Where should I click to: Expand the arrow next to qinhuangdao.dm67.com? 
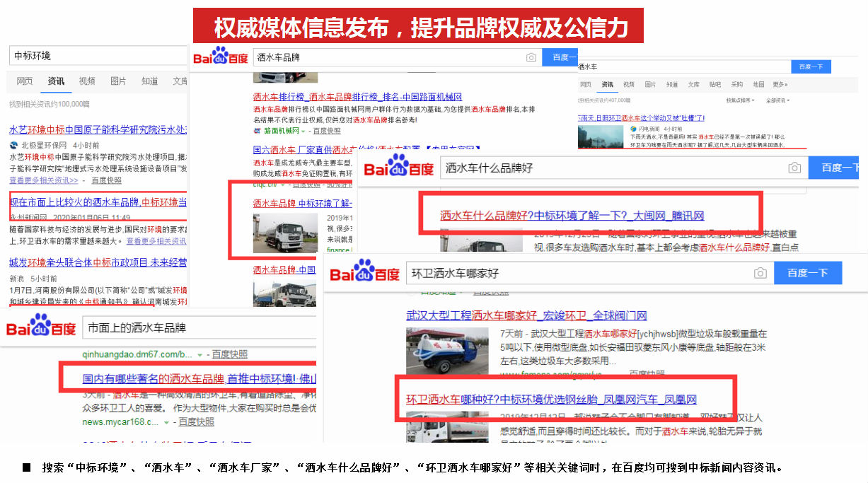click(199, 354)
